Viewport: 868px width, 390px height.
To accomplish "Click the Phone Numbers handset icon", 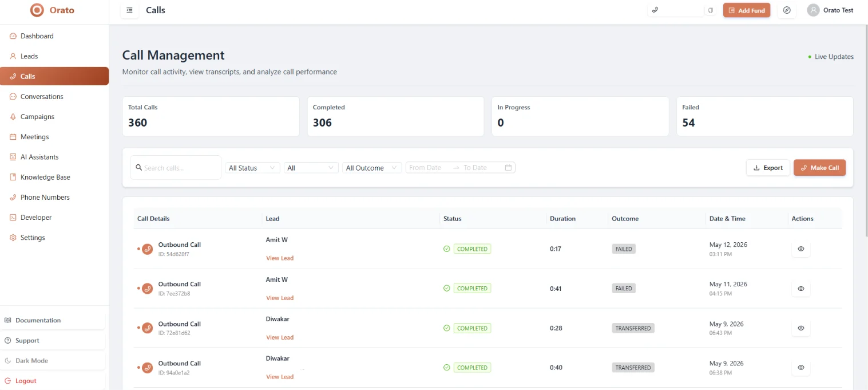I will pyautogui.click(x=13, y=197).
